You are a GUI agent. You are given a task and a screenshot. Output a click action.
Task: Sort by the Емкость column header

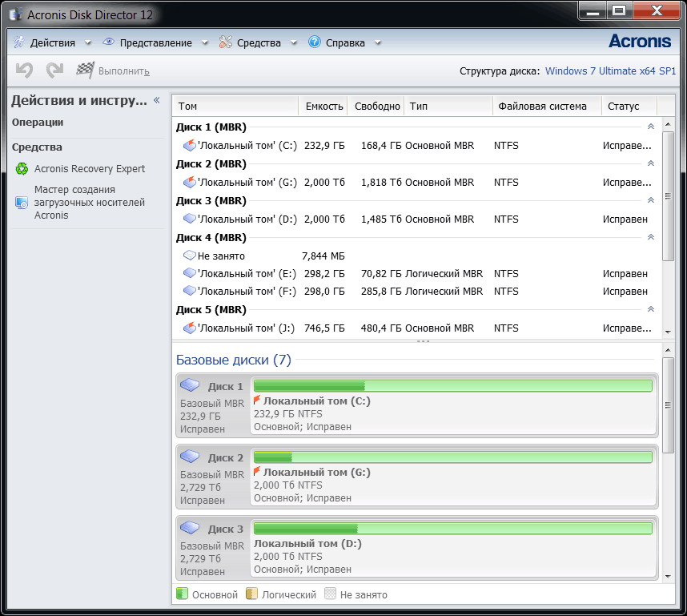tap(323, 106)
